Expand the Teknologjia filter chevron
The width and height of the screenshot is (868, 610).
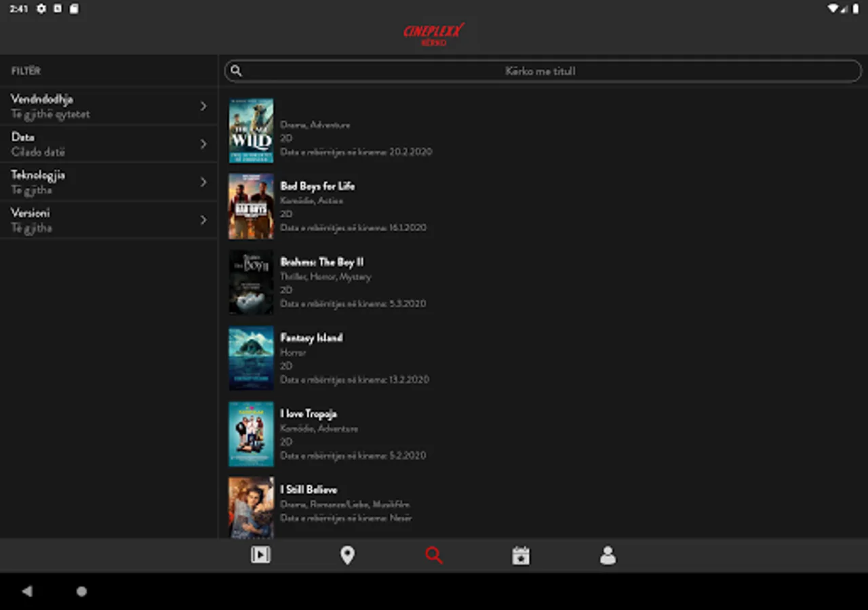pyautogui.click(x=203, y=182)
